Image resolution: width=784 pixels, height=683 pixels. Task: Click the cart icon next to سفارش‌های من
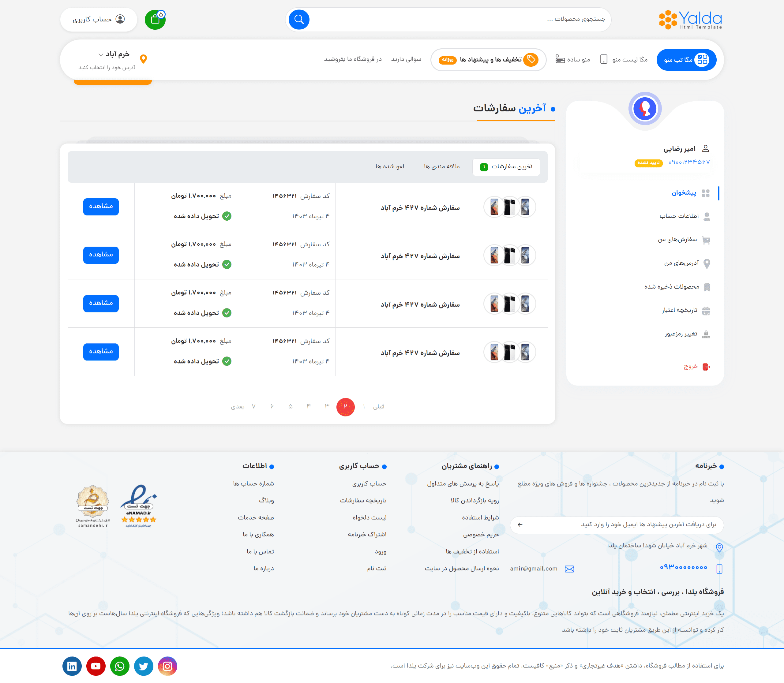[x=706, y=240]
